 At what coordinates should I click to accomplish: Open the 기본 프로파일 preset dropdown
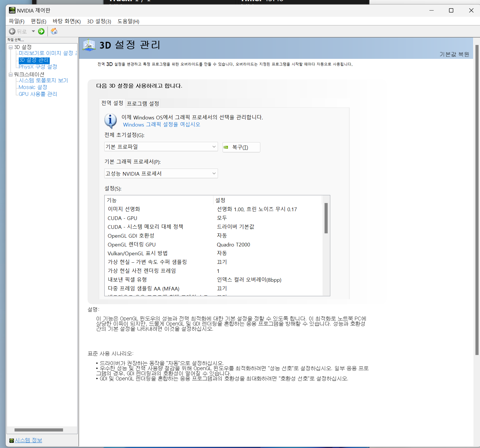point(161,147)
